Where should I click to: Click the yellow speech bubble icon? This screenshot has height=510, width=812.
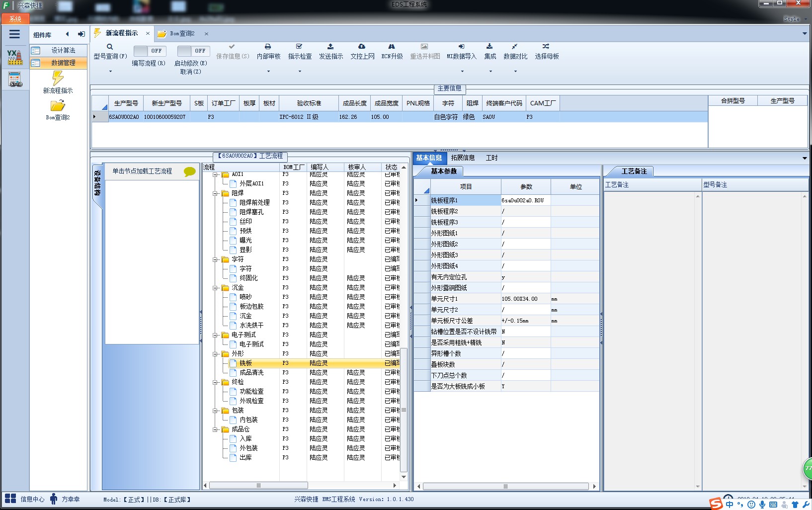[x=189, y=171]
